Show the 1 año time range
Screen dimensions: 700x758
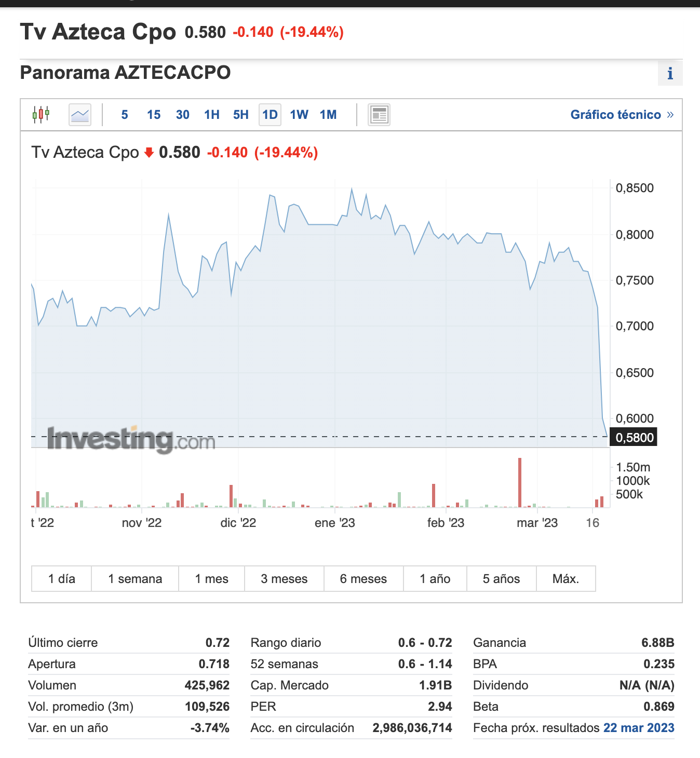click(435, 579)
